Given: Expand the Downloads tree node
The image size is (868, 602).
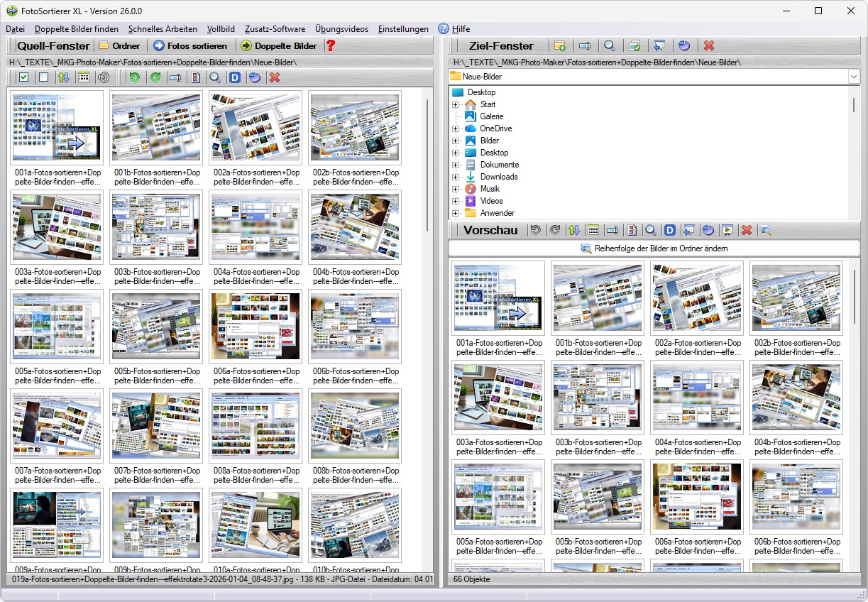Looking at the screenshot, I should click(456, 177).
